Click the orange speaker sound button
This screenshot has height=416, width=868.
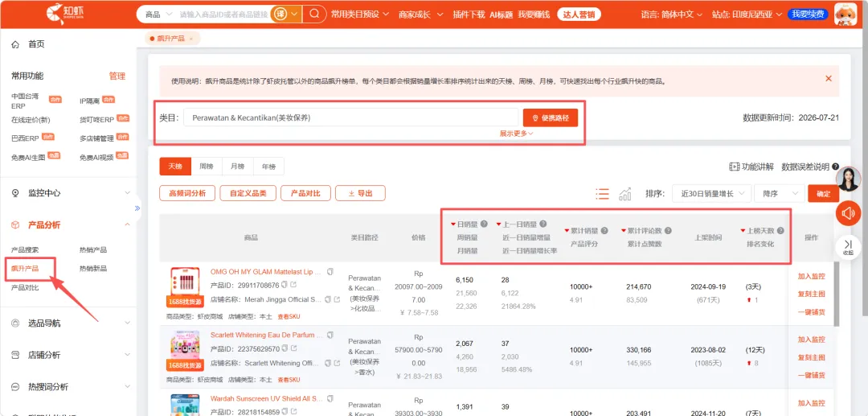tap(848, 212)
